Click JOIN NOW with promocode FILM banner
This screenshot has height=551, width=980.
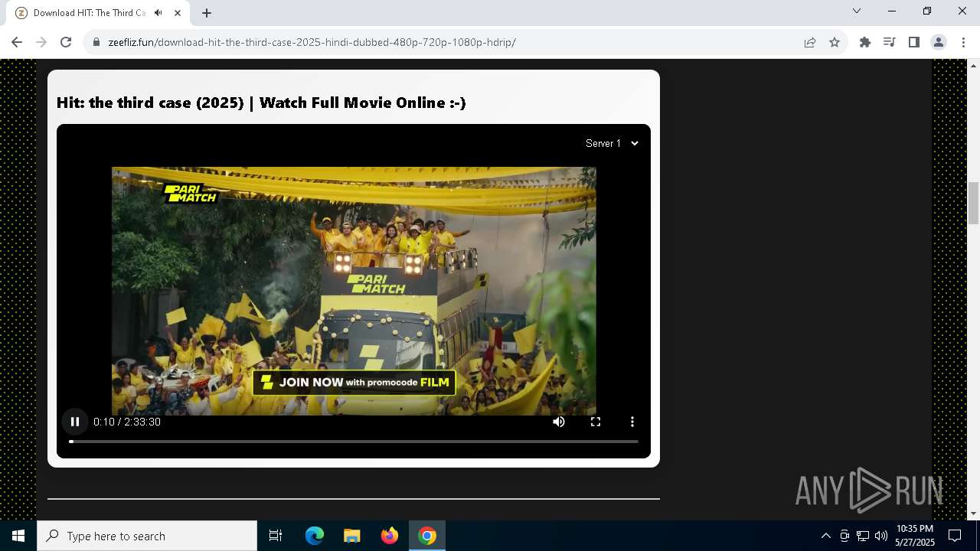[354, 383]
